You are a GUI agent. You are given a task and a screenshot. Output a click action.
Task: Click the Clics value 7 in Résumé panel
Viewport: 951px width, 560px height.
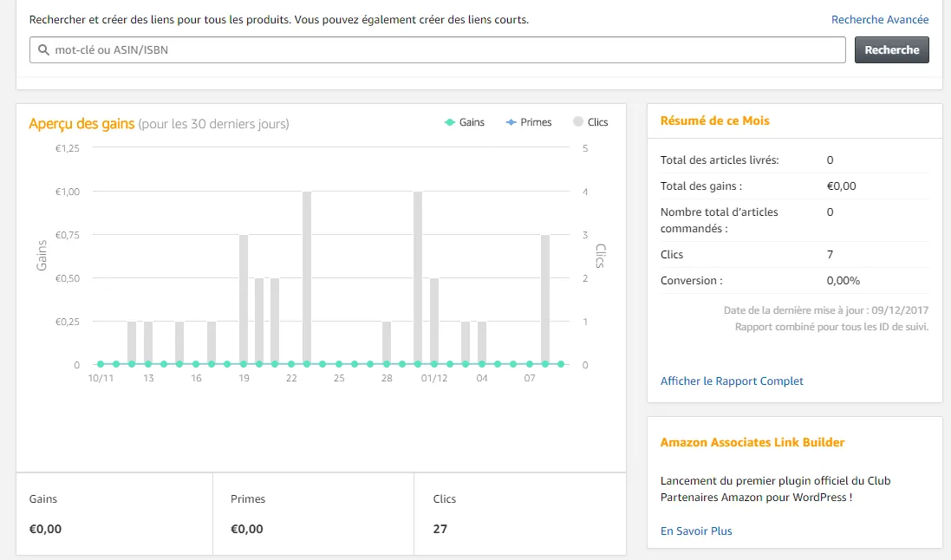830,254
